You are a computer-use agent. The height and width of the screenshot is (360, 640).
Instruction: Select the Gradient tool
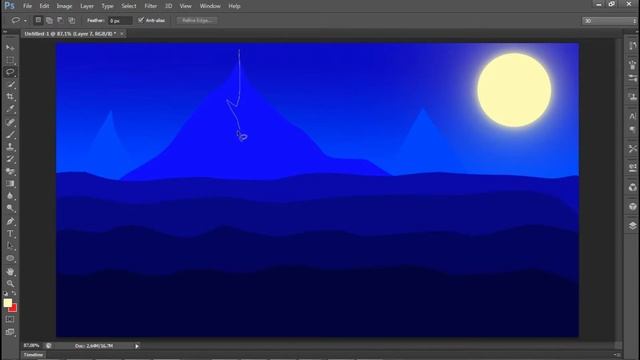[x=10, y=184]
